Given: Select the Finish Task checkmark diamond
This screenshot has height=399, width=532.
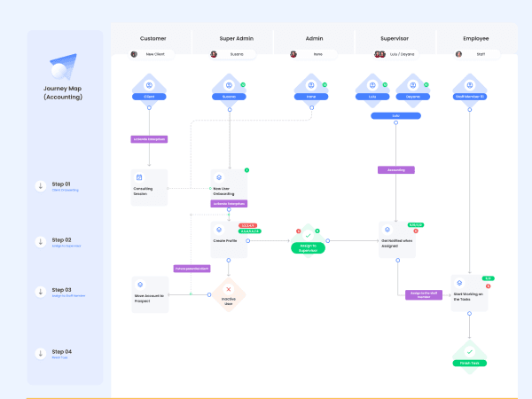Looking at the screenshot, I should tap(470, 357).
